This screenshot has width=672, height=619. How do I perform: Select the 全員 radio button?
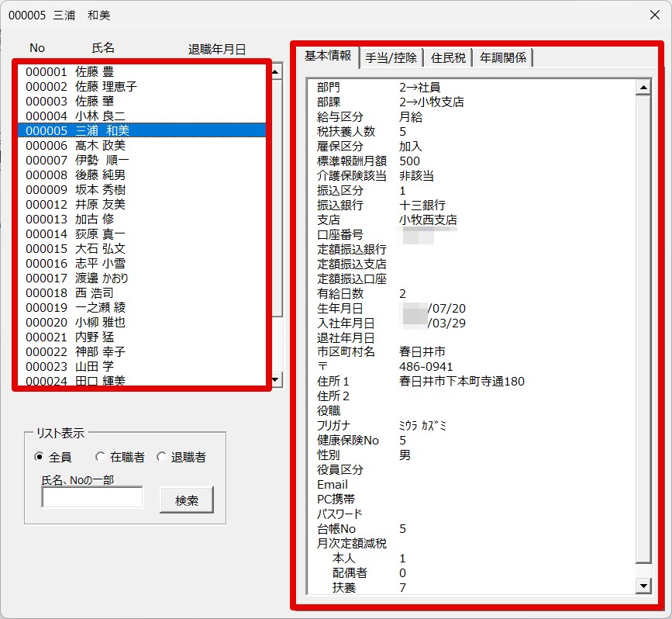pos(40,457)
